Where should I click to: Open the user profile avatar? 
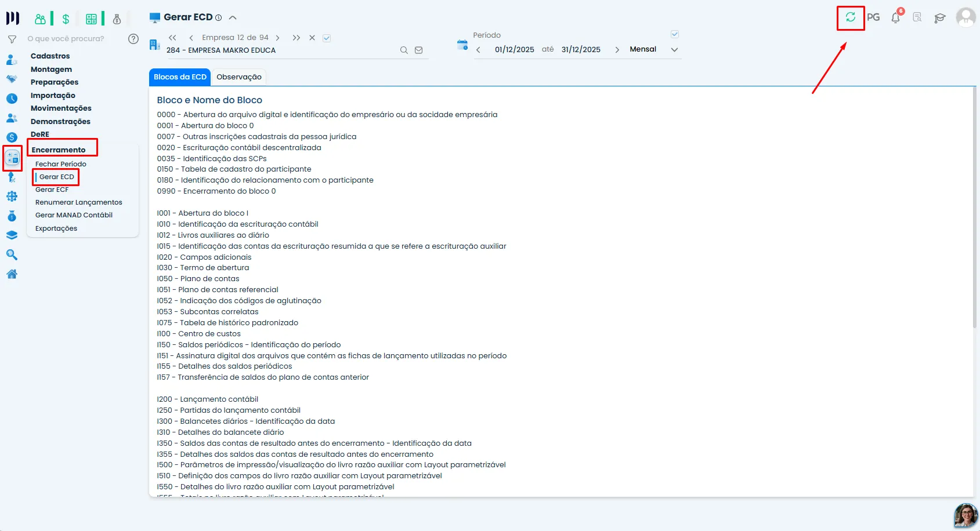point(966,17)
